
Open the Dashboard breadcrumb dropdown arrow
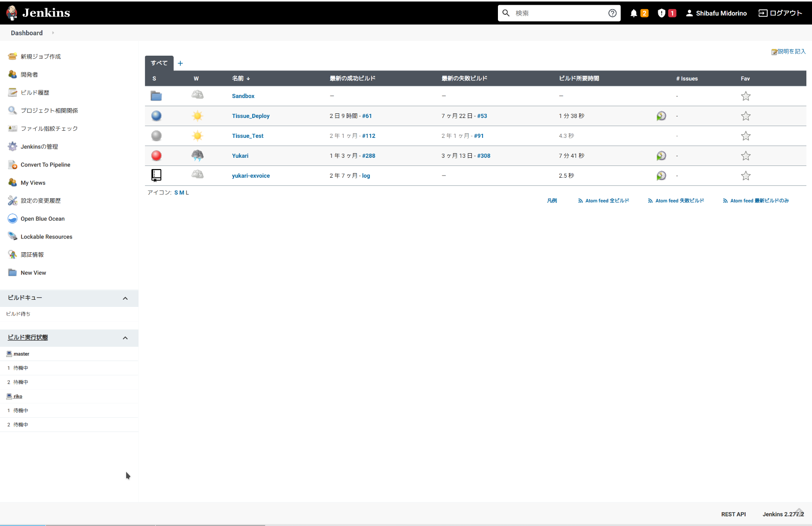point(53,33)
